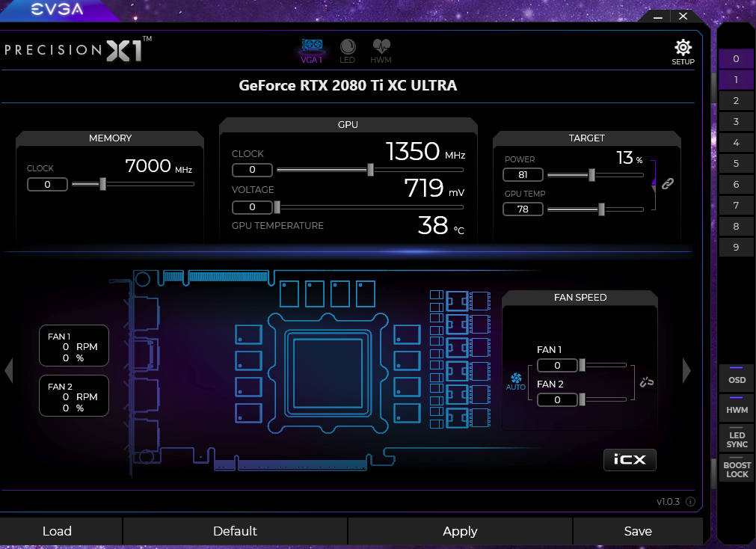Click the 7000 MHz memory clock reading
The height and width of the screenshot is (549, 756).
pos(159,166)
